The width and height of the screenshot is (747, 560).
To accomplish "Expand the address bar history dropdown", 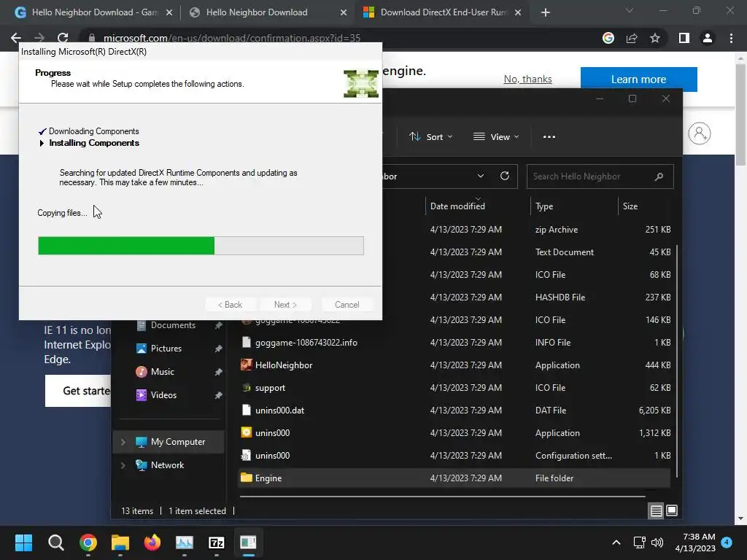I will [480, 176].
